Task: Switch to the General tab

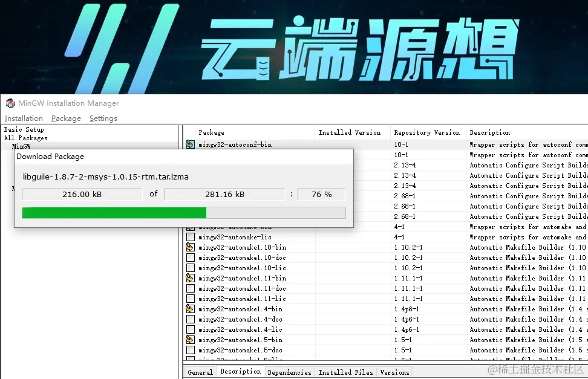Action: [x=200, y=372]
